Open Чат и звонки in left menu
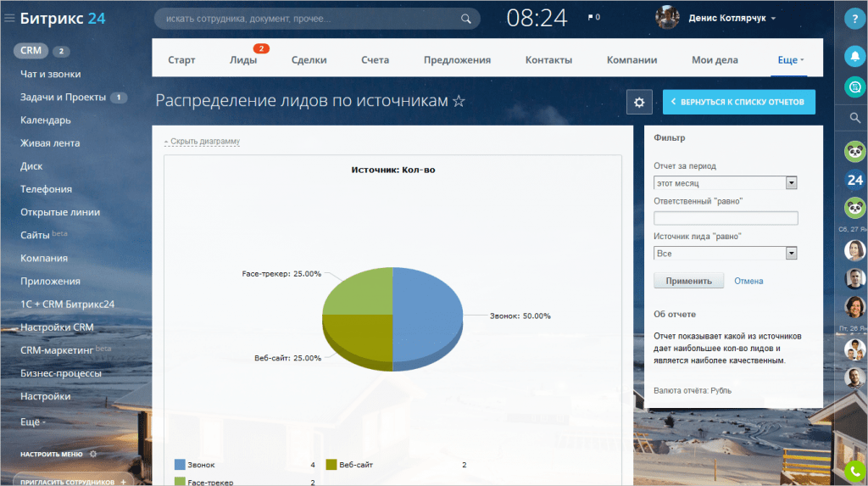This screenshot has height=486, width=868. tap(50, 74)
